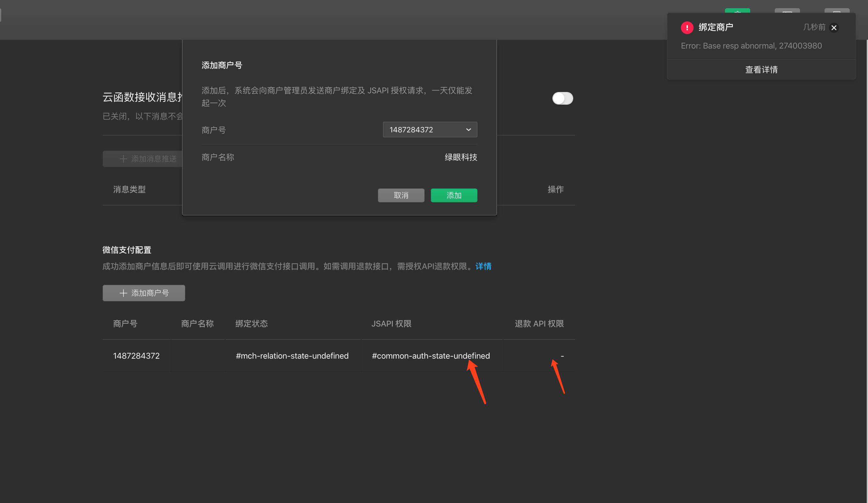
Task: Dismiss the 绑定商户 error notification
Action: (834, 28)
